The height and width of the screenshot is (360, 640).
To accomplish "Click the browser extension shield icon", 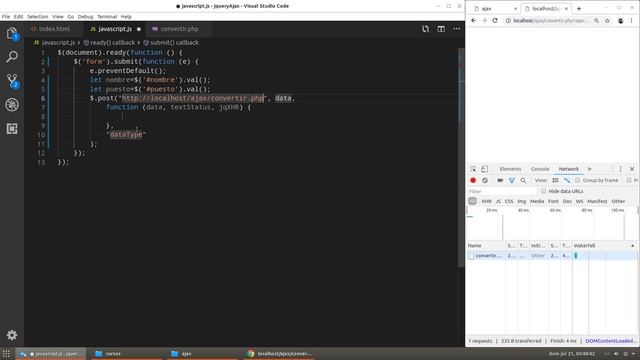I will point(621,20).
